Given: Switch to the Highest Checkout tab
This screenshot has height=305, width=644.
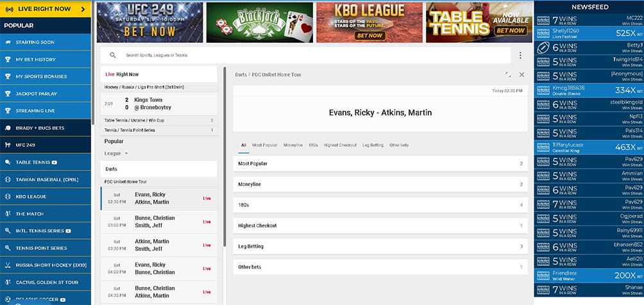Looking at the screenshot, I should click(x=340, y=145).
